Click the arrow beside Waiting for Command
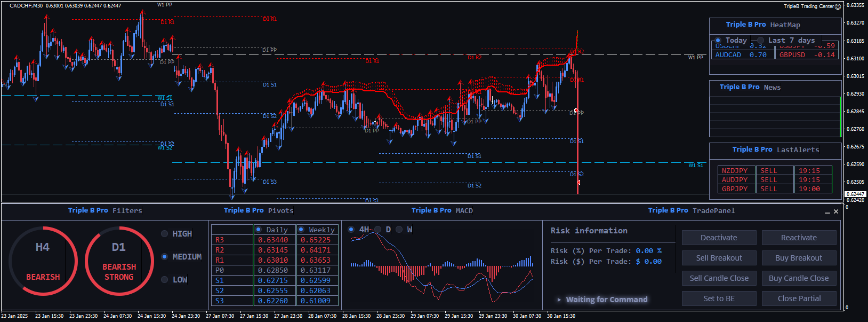This screenshot has height=322, width=868. tap(559, 300)
